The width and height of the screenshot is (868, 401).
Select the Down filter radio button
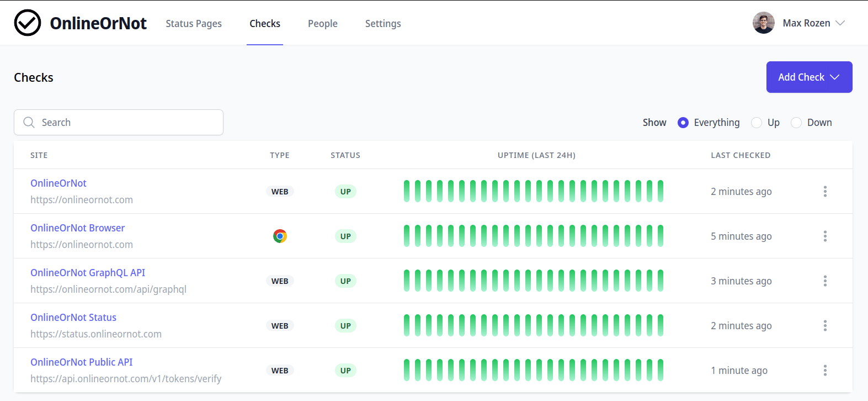point(796,123)
